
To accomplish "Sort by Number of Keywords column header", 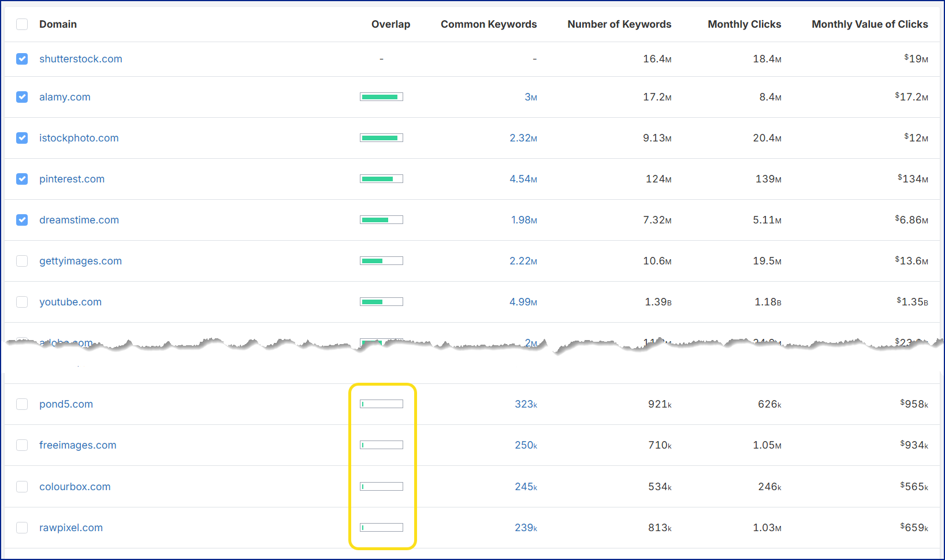I will coord(619,24).
